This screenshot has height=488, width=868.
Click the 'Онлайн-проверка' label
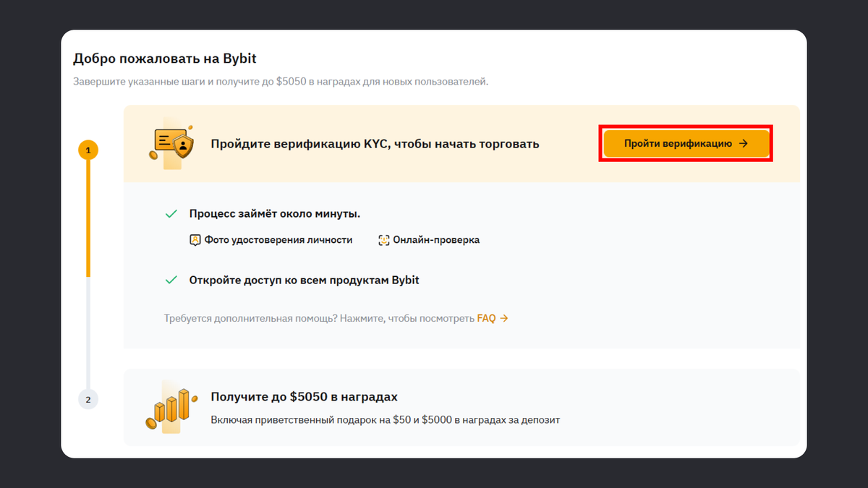pyautogui.click(x=436, y=240)
